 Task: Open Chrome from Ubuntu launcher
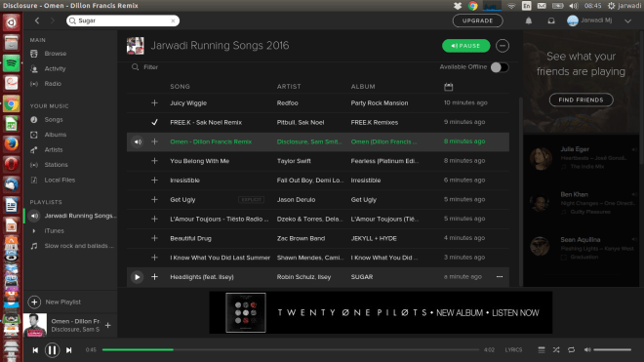pyautogui.click(x=11, y=104)
